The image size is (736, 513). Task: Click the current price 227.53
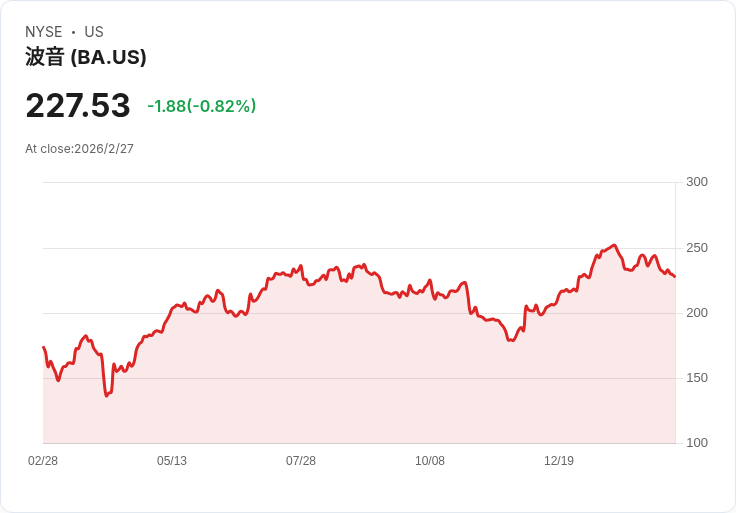[78, 106]
